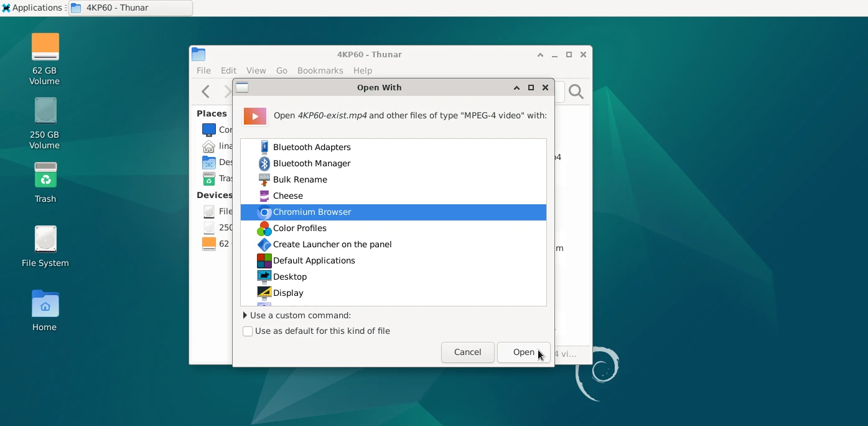
Task: Select Bluetooth Manager entry text
Action: click(312, 164)
